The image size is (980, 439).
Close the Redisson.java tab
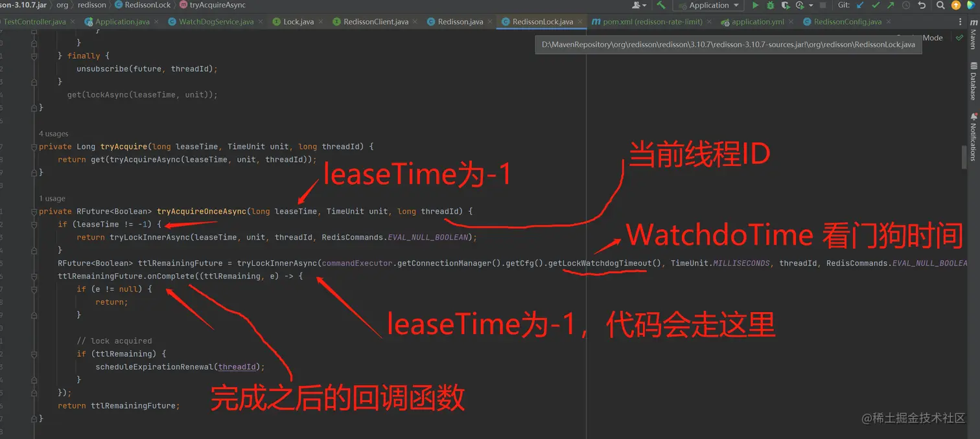coord(491,21)
